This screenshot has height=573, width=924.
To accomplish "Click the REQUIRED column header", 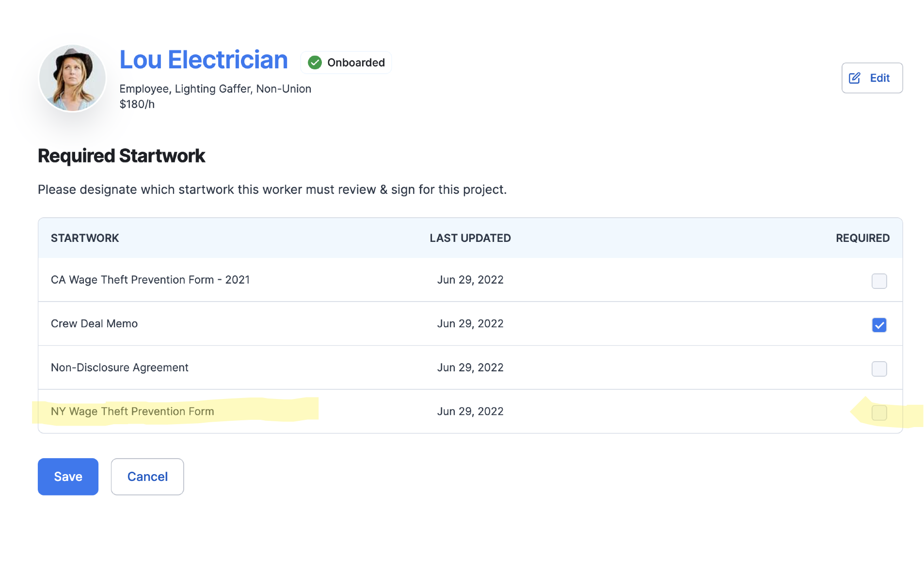I will pyautogui.click(x=862, y=238).
